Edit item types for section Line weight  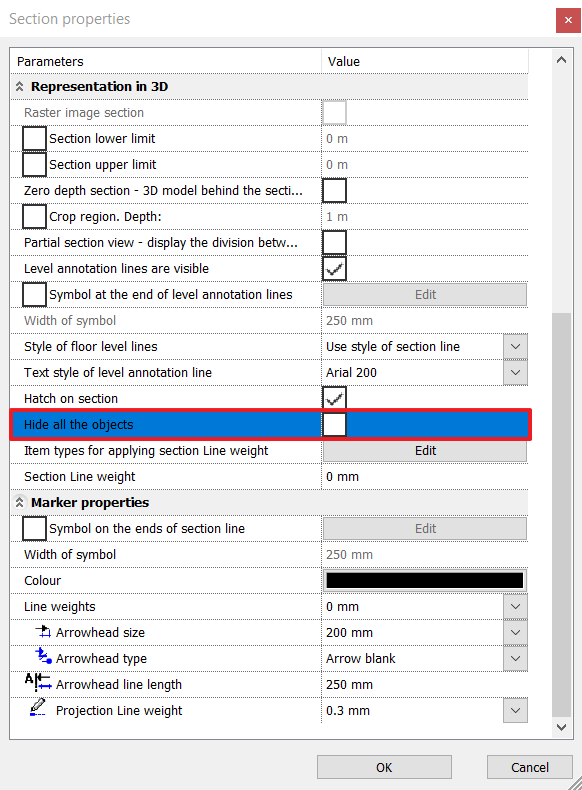pyautogui.click(x=425, y=450)
